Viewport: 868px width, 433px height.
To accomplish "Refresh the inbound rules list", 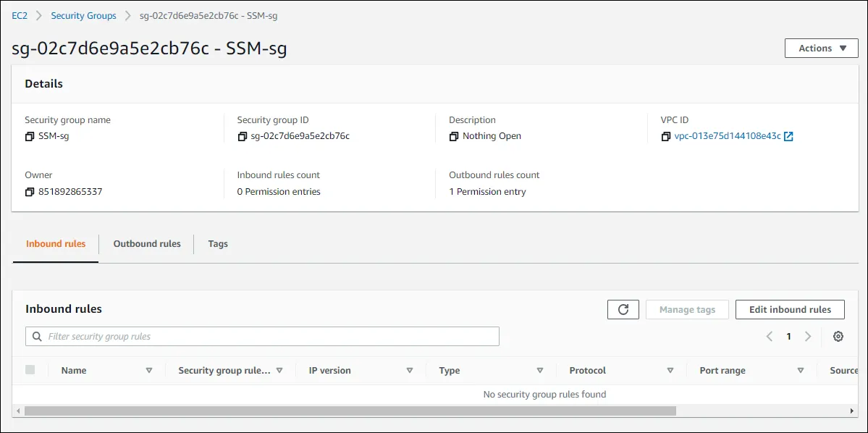I will (x=623, y=310).
